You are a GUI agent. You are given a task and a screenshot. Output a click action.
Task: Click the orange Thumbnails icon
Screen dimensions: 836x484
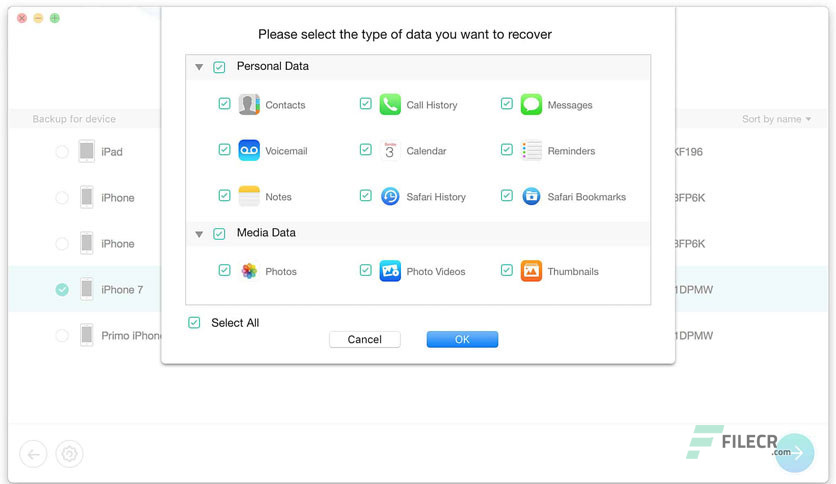(x=531, y=271)
